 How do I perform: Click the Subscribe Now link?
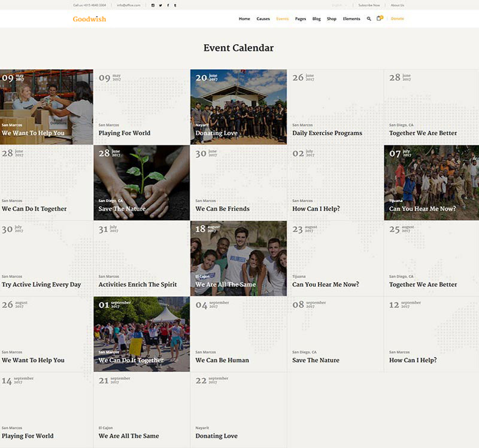pos(369,5)
